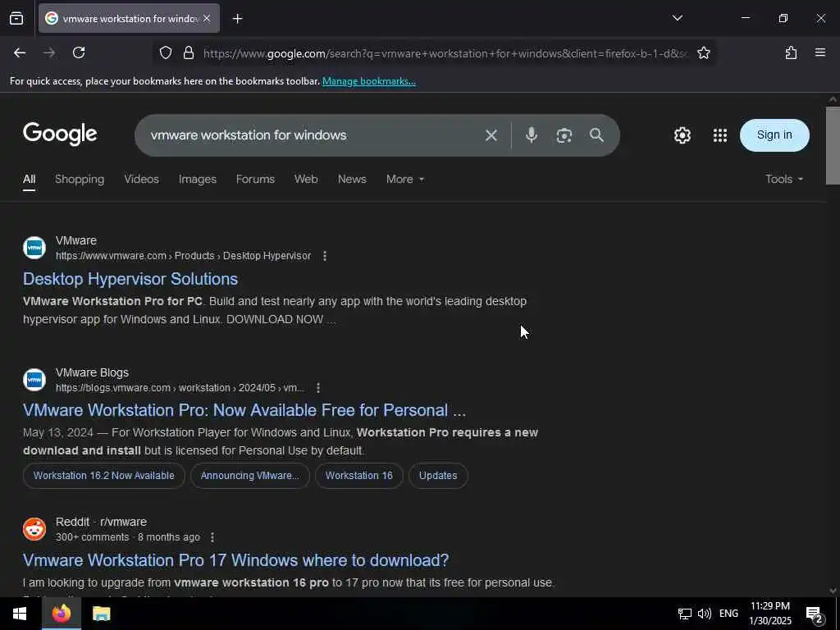The height and width of the screenshot is (630, 840).
Task: Expand the More search filters
Action: point(405,180)
